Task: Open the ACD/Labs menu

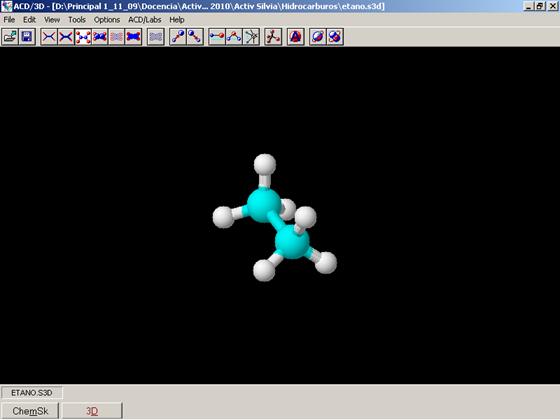Action: (145, 20)
